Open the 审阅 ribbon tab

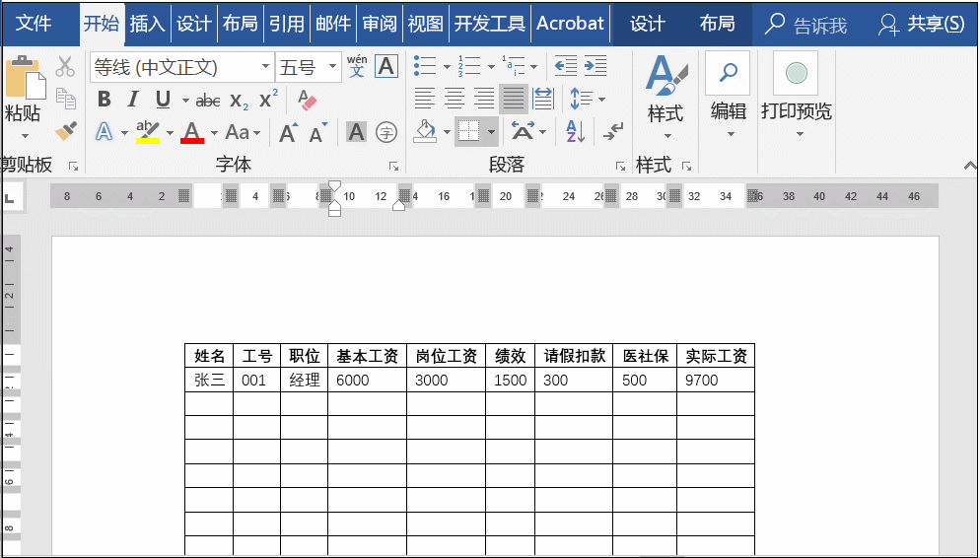[x=380, y=23]
